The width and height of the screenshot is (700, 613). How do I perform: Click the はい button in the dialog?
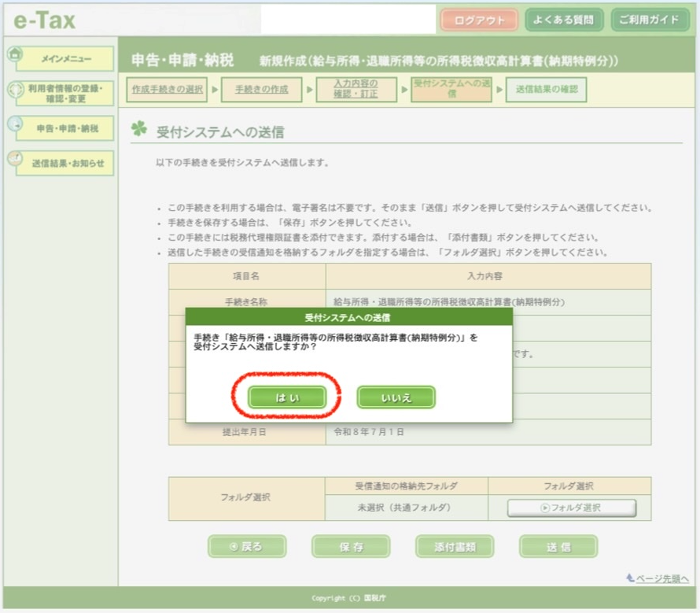286,397
